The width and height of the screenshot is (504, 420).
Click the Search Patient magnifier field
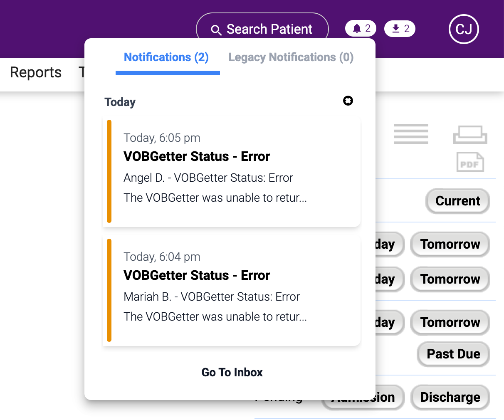tap(262, 30)
